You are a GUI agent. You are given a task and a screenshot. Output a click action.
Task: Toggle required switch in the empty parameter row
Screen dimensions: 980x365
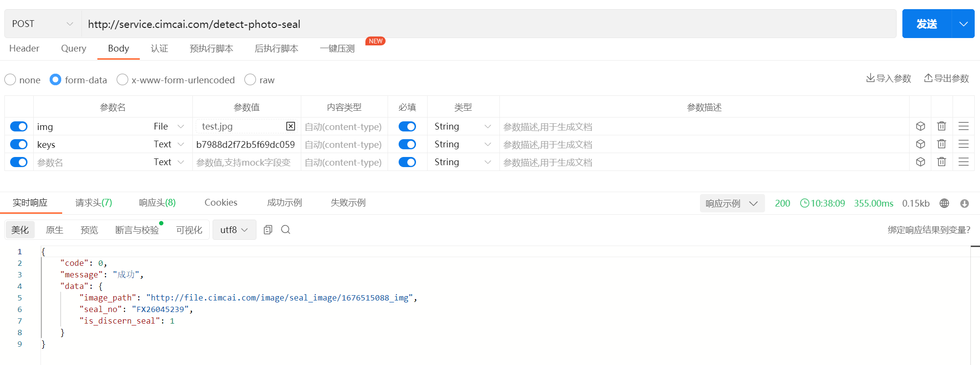tap(407, 162)
